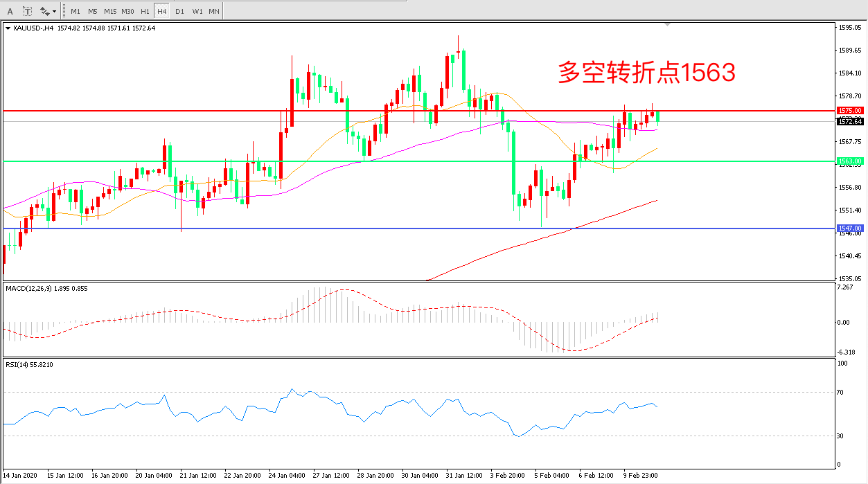This screenshot has height=484, width=868.
Task: Expand the XAUUSD chart title triangle
Action: (x=8, y=28)
